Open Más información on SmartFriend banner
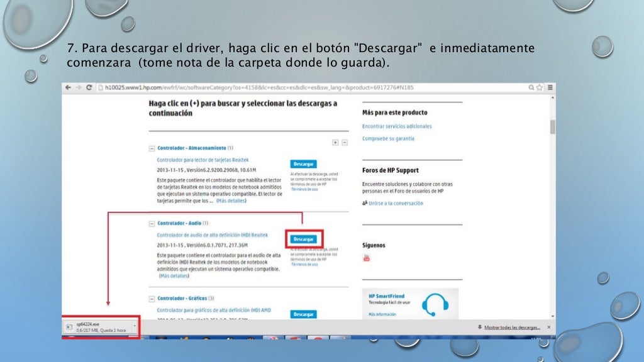The width and height of the screenshot is (644, 362). (382, 314)
